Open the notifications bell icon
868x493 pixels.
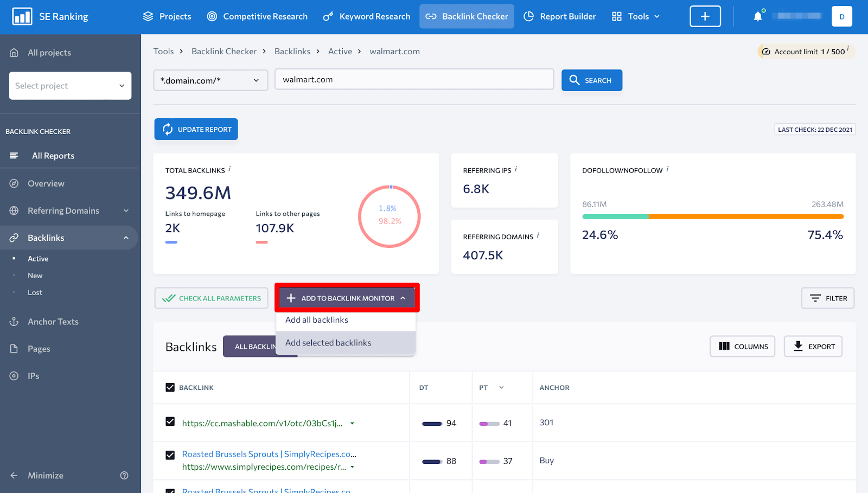coord(758,16)
